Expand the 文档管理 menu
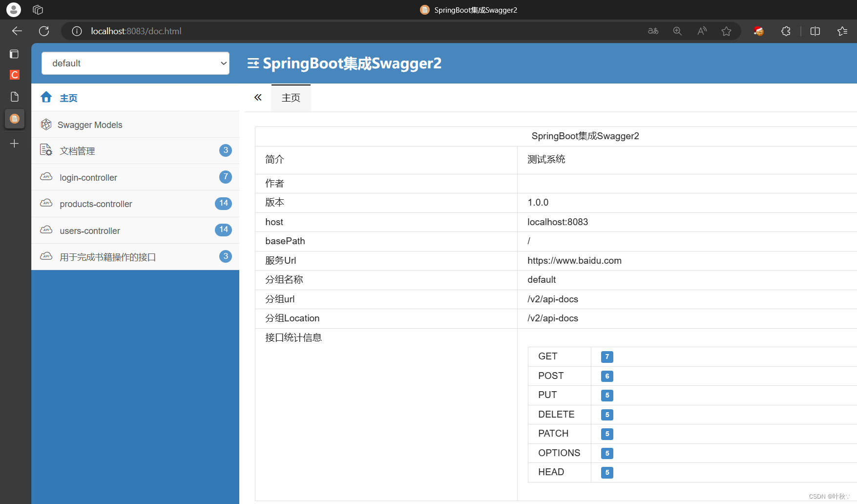 coord(135,150)
